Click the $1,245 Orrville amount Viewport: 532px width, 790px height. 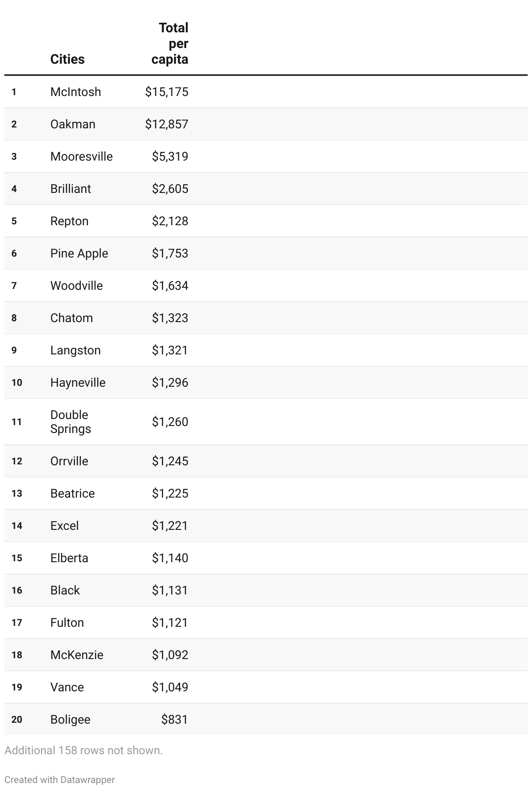(x=170, y=461)
